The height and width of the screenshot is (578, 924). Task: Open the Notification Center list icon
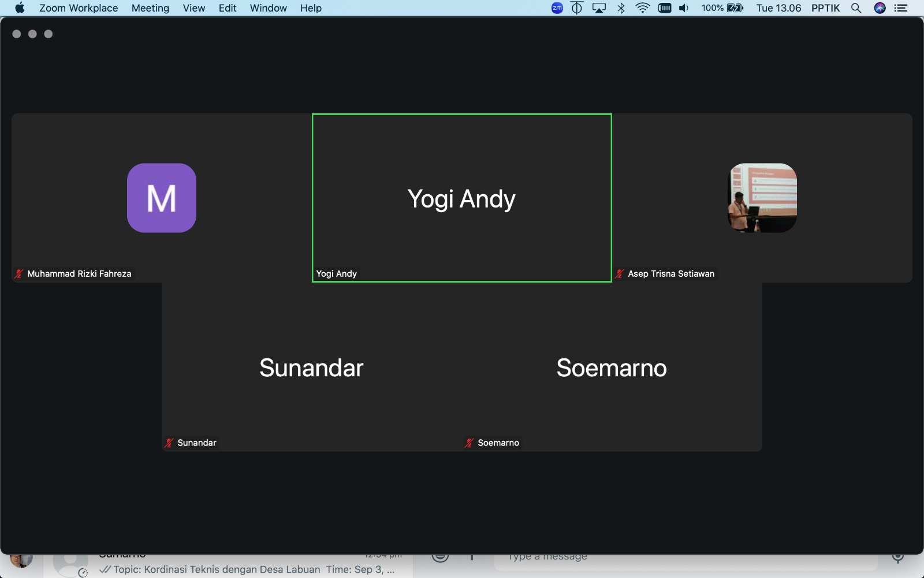901,8
